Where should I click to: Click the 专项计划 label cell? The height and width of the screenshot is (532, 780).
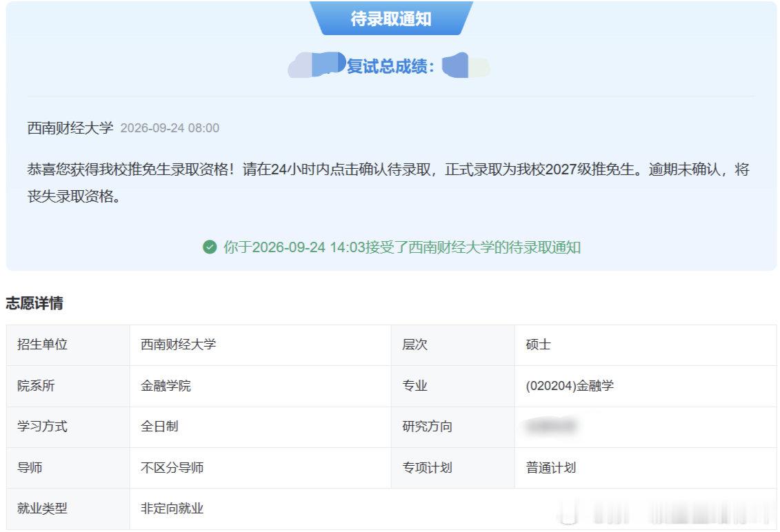click(x=453, y=468)
